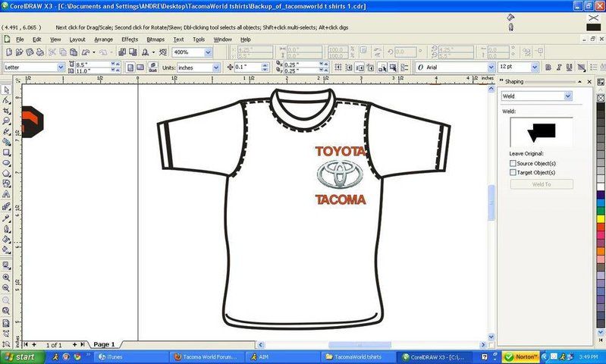The width and height of the screenshot is (606, 364).
Task: Select the Pick tool in the toolbox
Action: tap(6, 90)
